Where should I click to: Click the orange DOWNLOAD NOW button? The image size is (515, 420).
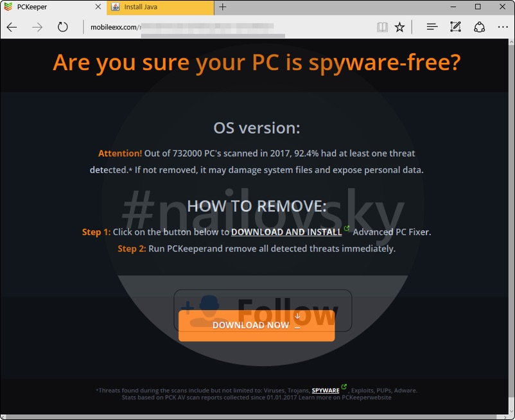tap(256, 326)
